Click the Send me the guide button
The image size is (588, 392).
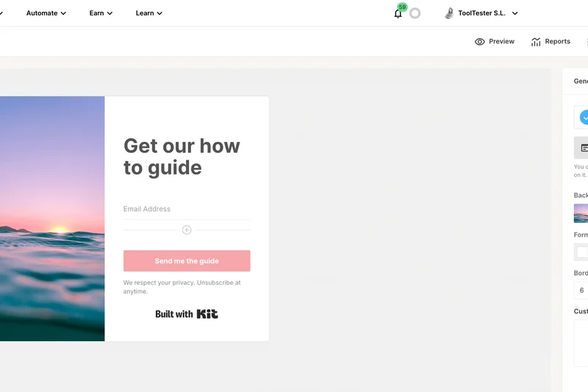(187, 261)
